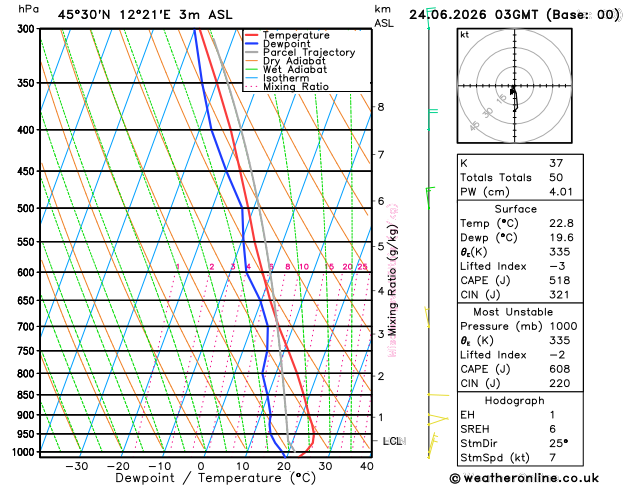Click the yellow wind barb near 850 hPa
The width and height of the screenshot is (629, 486).
click(438, 395)
